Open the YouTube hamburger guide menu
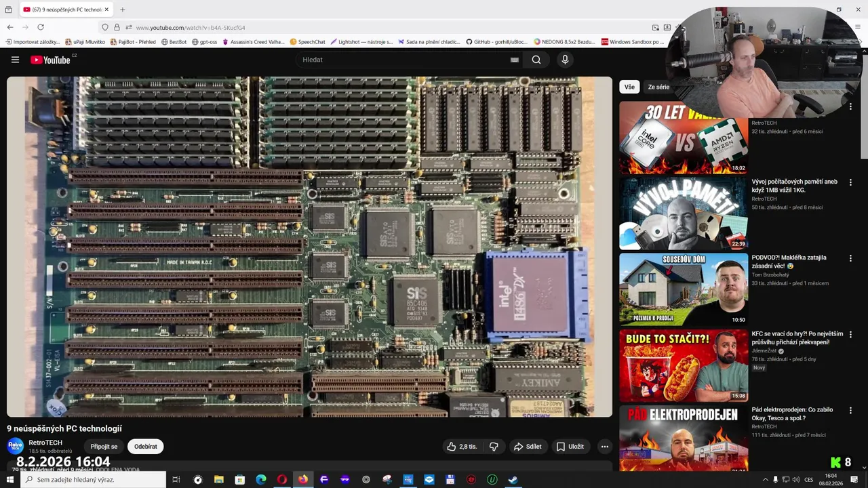 point(15,60)
